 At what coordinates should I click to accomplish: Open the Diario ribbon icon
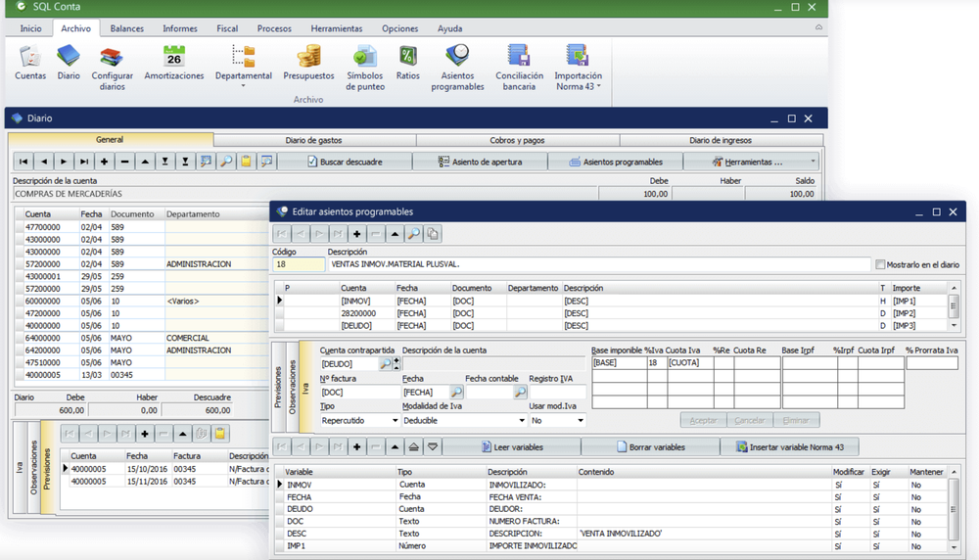pyautogui.click(x=69, y=63)
